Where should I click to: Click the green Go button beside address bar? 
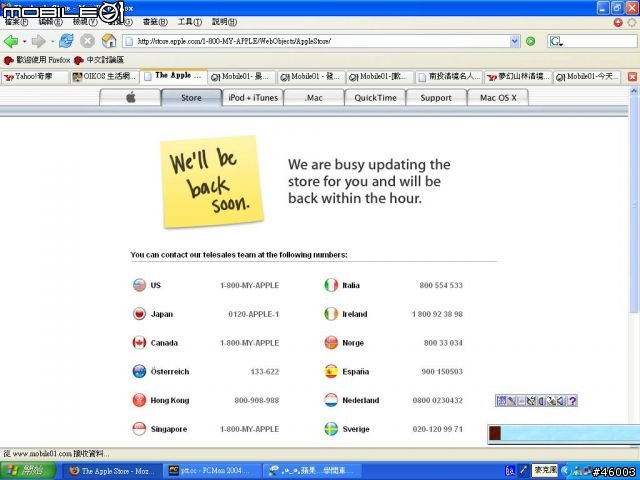[530, 41]
